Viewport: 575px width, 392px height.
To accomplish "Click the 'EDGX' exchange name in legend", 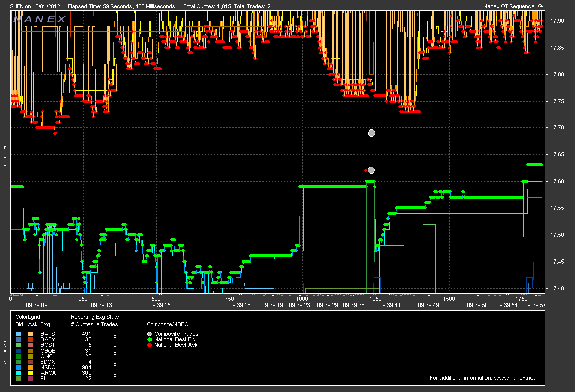I will point(48,362).
